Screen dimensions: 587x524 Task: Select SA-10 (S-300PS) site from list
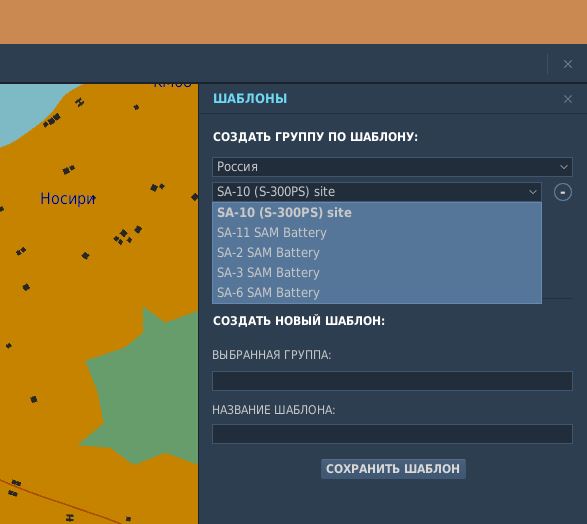tap(377, 213)
